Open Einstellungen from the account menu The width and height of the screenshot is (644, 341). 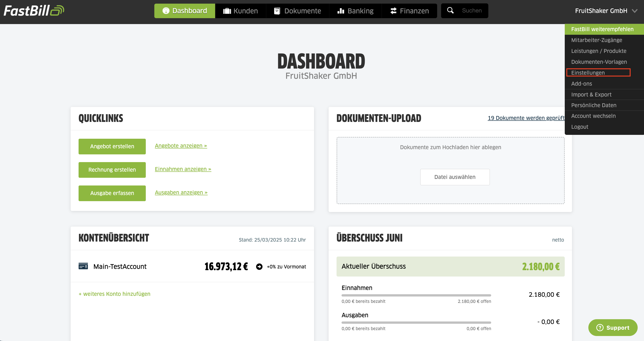point(598,72)
